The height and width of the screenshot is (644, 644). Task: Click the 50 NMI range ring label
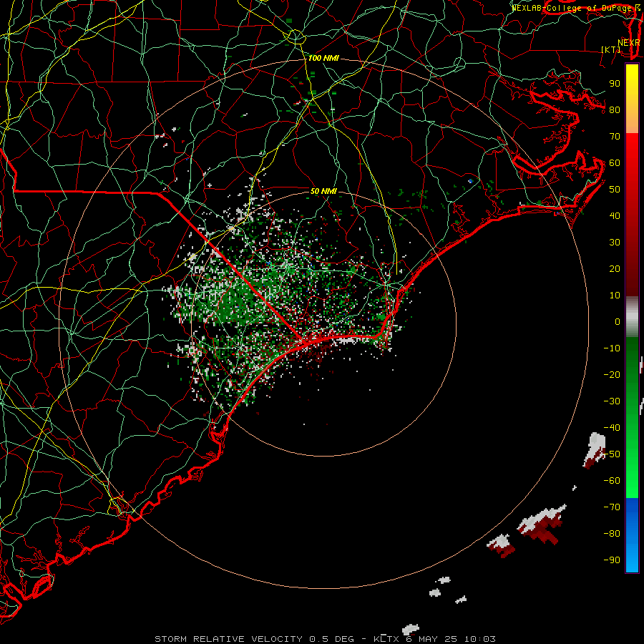tap(323, 191)
